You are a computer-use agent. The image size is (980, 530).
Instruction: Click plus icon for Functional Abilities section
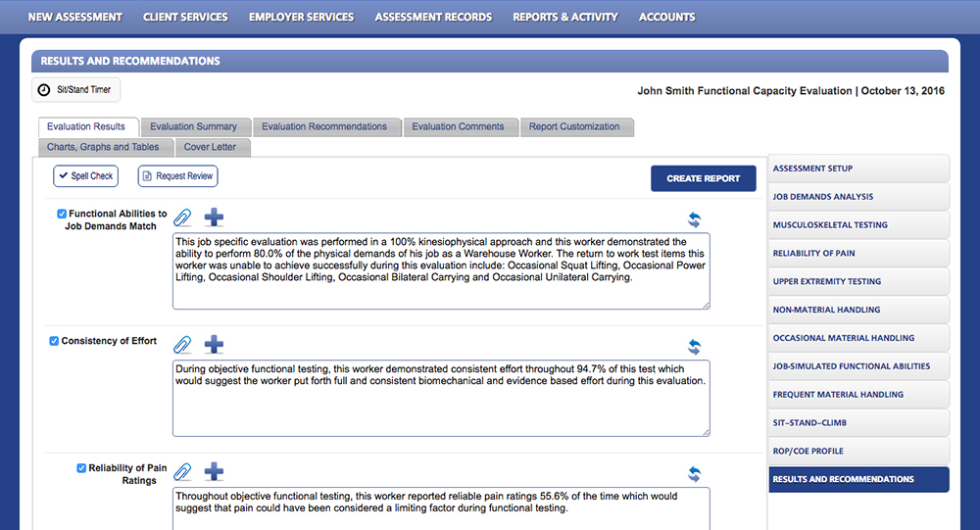pos(214,217)
